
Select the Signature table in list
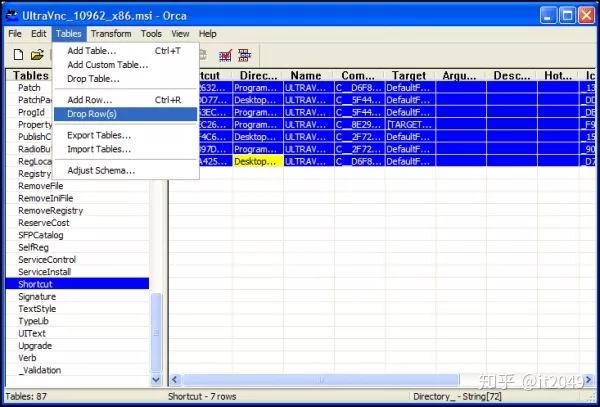pos(37,297)
